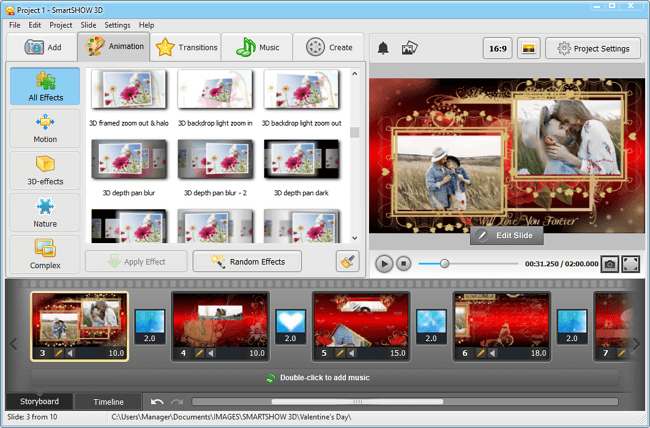
Task: Click the background picture icon button
Action: (529, 49)
